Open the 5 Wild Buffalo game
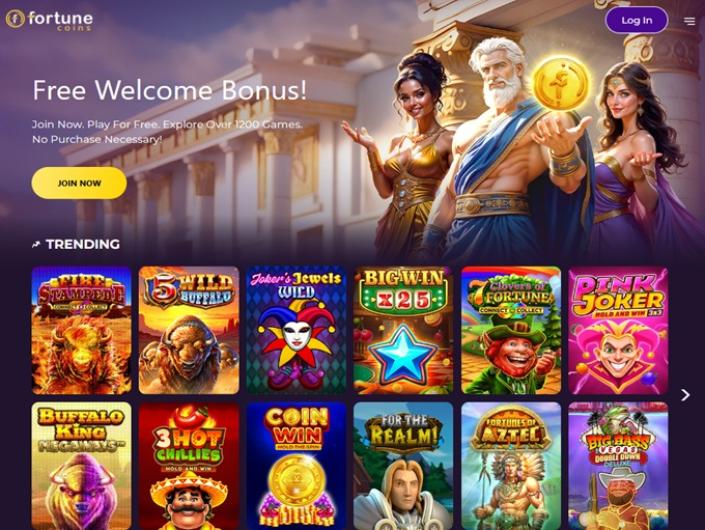 click(x=189, y=330)
